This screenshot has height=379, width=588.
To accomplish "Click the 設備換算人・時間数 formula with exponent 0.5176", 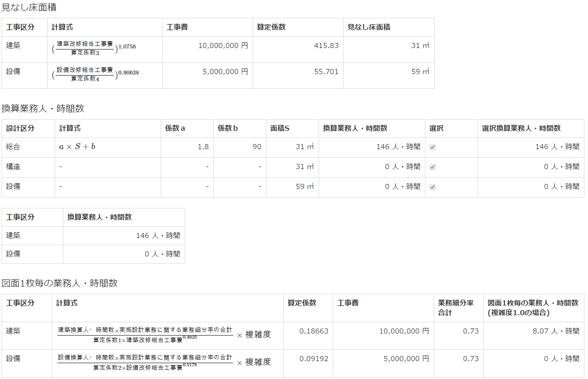I will (x=164, y=362).
